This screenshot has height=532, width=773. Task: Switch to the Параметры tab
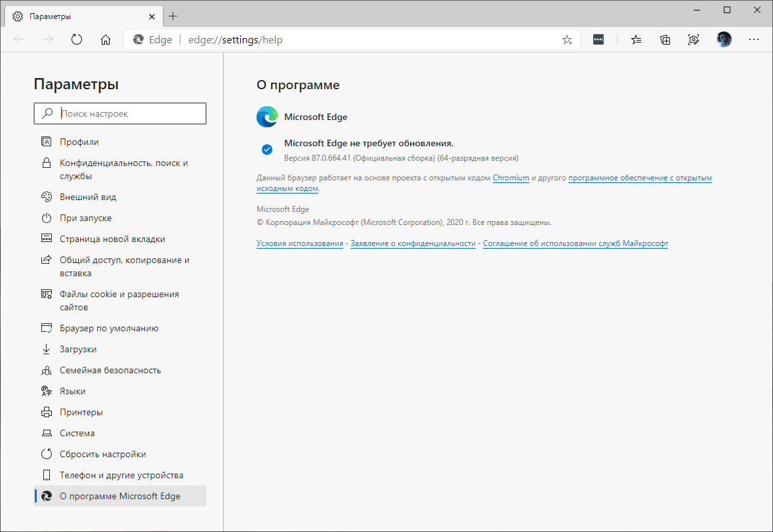79,16
